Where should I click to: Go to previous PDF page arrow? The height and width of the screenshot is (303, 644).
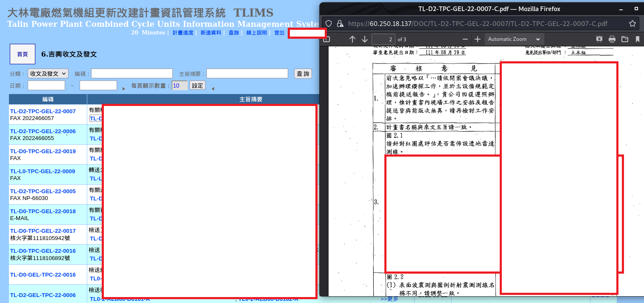point(352,39)
